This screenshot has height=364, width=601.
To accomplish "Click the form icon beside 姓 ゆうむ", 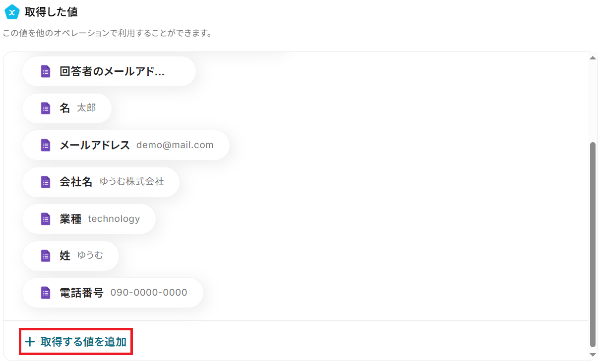I will 46,256.
